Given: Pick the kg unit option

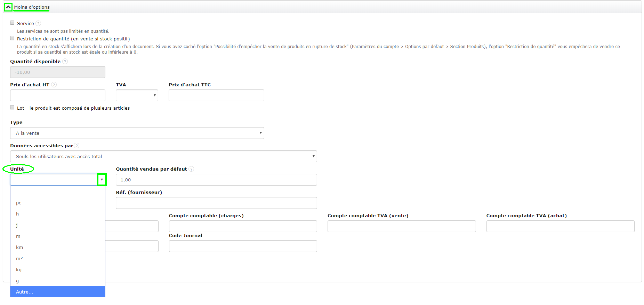Looking at the screenshot, I should tap(19, 269).
